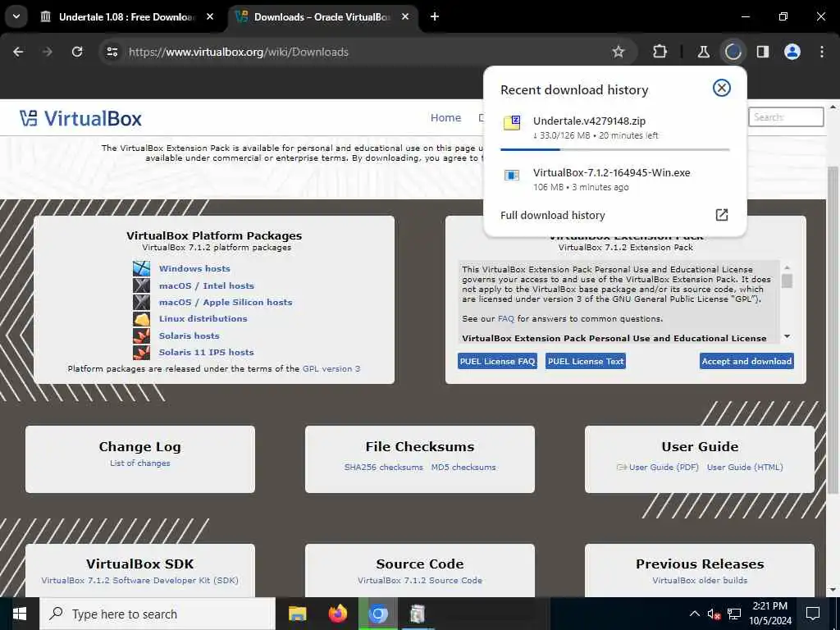
Task: Open the Chrome three-dot menu
Action: (x=822, y=52)
